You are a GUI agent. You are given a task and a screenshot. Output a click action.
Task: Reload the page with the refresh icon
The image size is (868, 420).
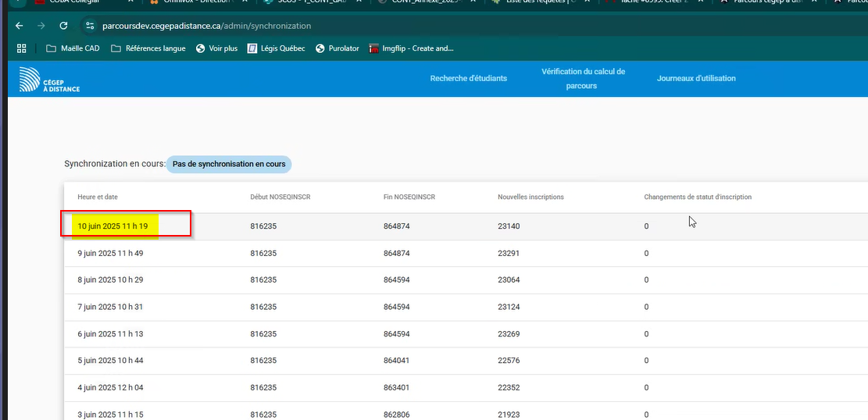click(x=63, y=26)
